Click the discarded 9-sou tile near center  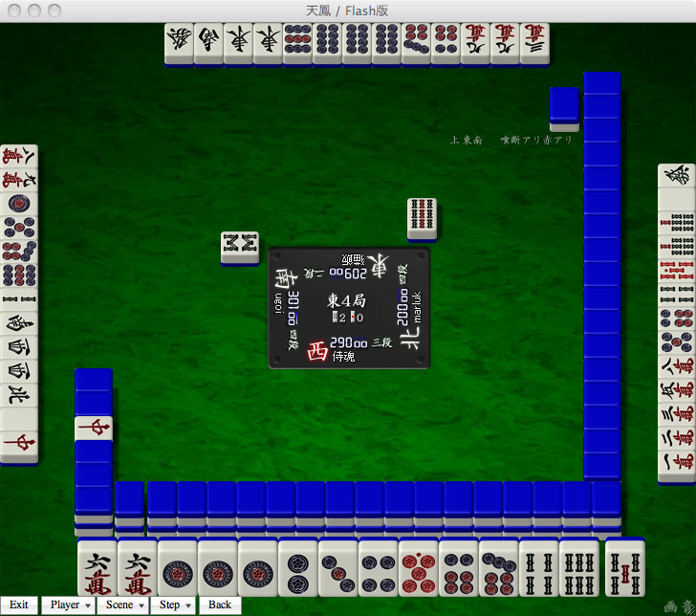[422, 219]
